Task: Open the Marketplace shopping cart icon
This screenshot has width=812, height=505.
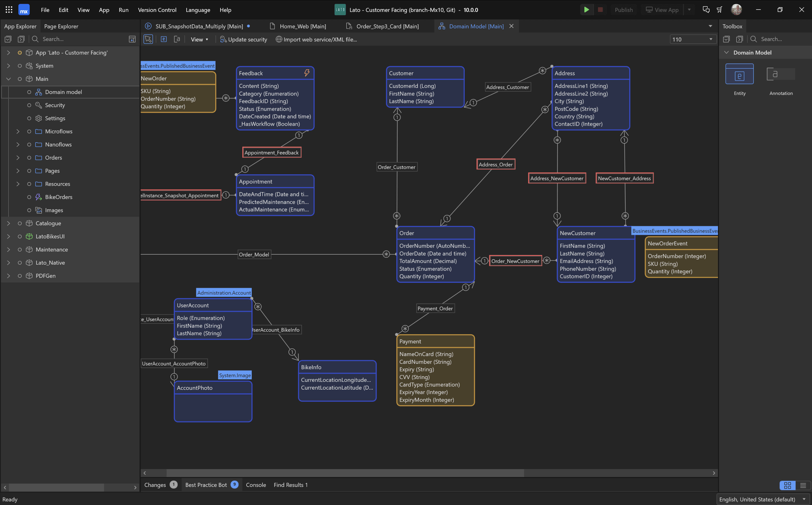Action: pyautogui.click(x=720, y=10)
